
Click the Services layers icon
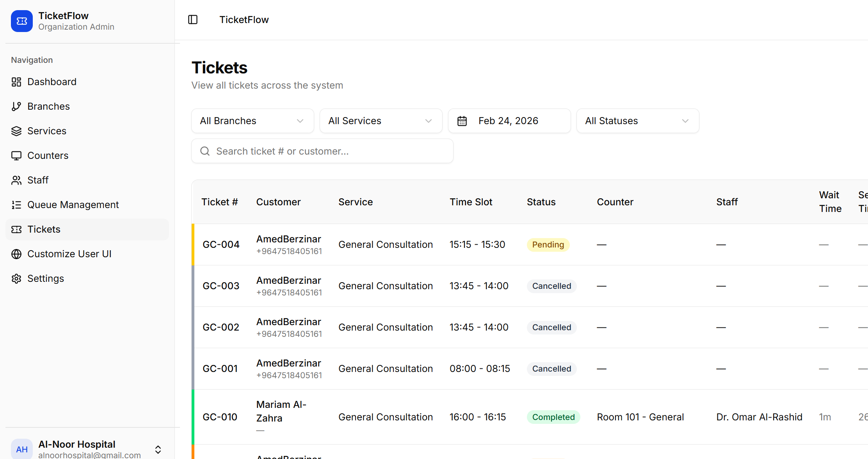[x=16, y=131]
